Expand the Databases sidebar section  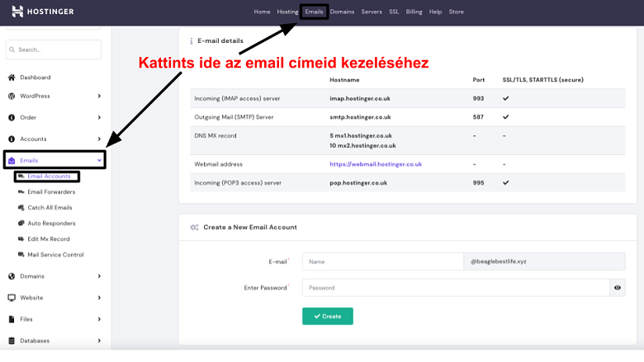pyautogui.click(x=99, y=341)
